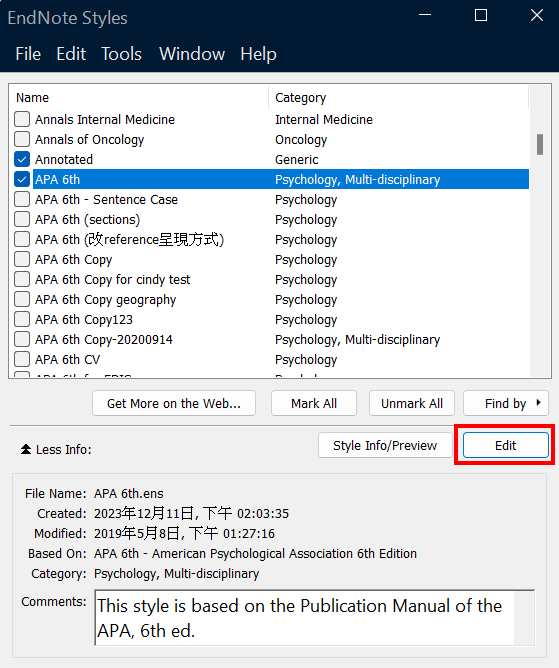Check the APA 6th Copy-20200914 checkbox
The image size is (559, 668).
pyautogui.click(x=22, y=340)
